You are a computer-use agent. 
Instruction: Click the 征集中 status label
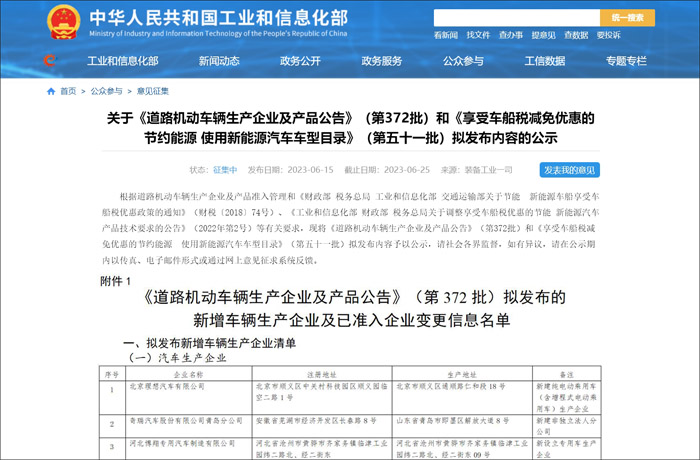click(x=225, y=170)
